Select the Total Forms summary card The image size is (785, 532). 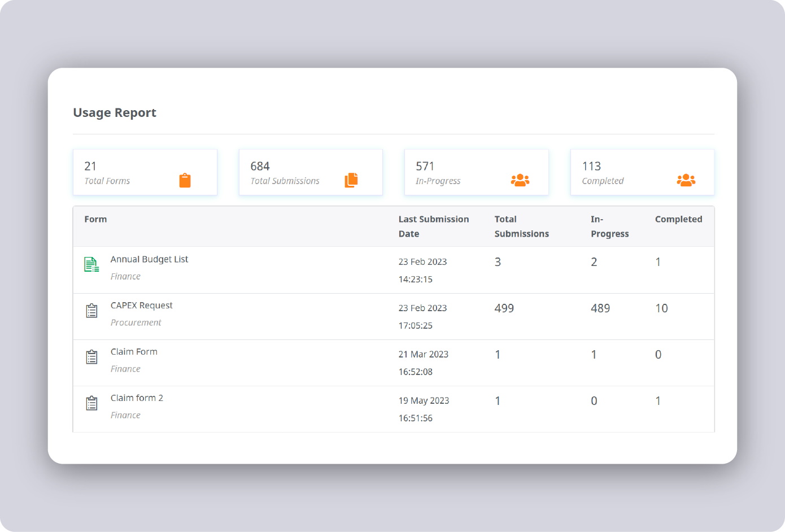[145, 172]
